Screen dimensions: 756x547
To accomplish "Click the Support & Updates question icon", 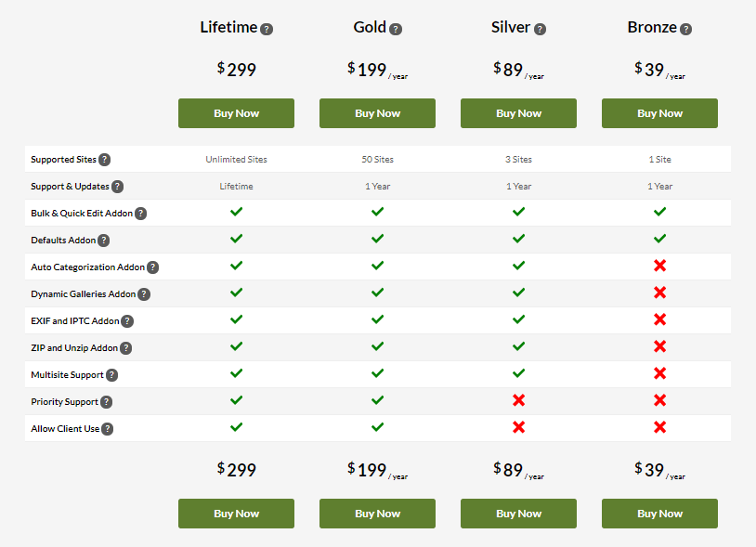I will (x=117, y=187).
